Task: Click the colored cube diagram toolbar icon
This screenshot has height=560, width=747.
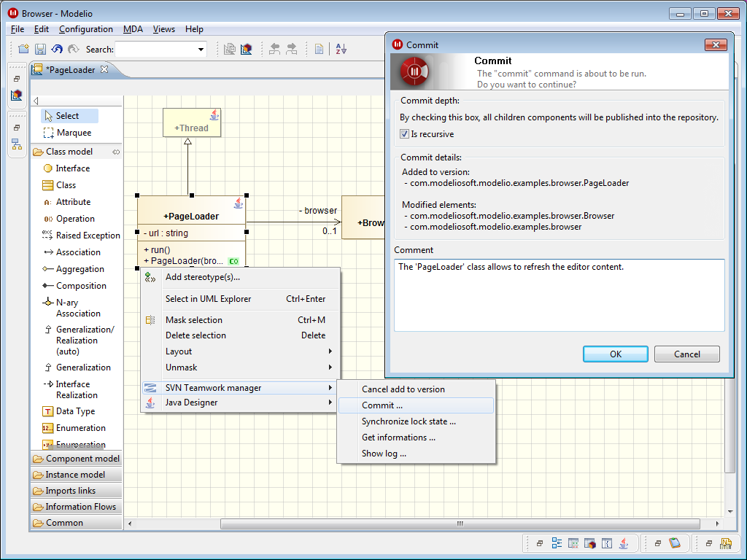Action: [247, 49]
